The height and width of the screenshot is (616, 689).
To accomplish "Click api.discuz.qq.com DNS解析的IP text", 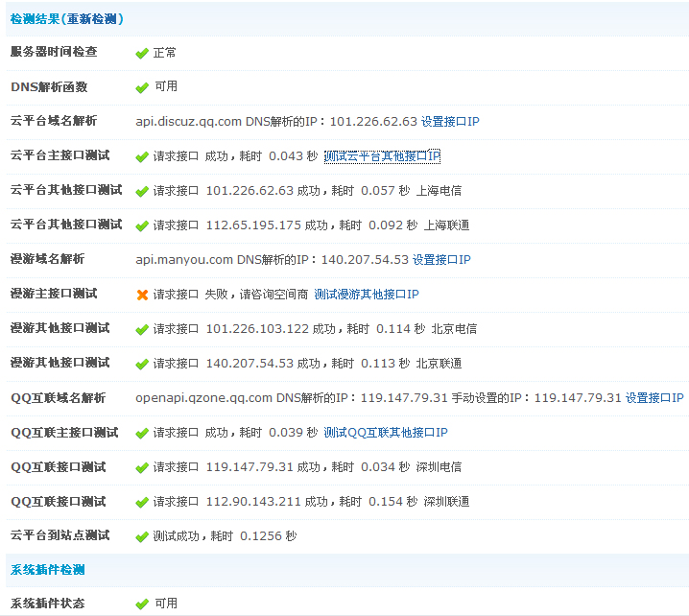I will pyautogui.click(x=276, y=121).
